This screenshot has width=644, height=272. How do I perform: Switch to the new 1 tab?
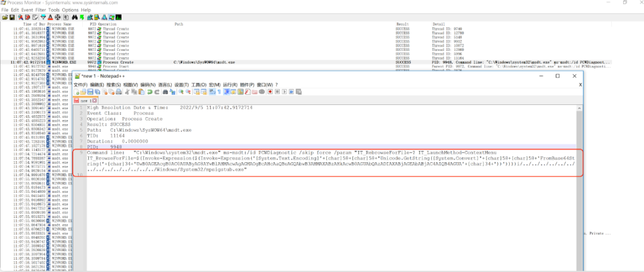point(85,101)
